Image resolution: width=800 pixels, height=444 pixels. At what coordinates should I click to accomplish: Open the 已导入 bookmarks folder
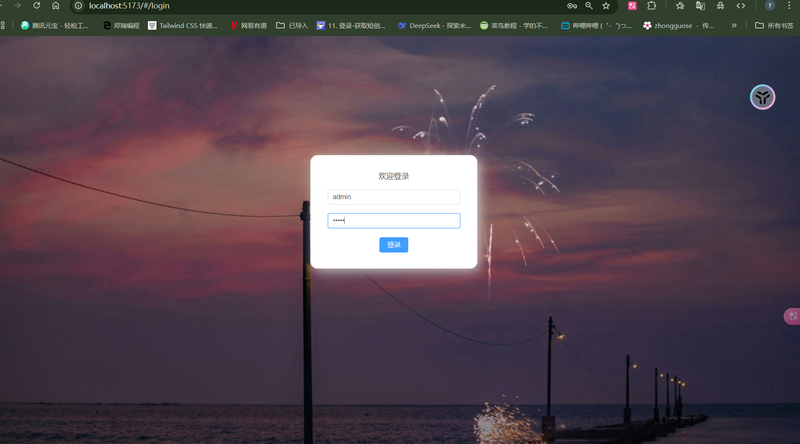click(x=292, y=25)
